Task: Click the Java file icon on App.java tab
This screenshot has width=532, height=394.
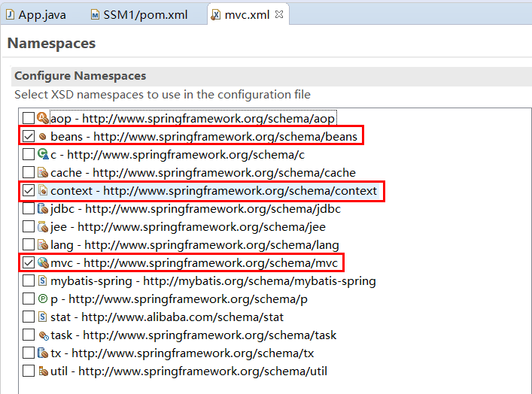Action: [11, 14]
